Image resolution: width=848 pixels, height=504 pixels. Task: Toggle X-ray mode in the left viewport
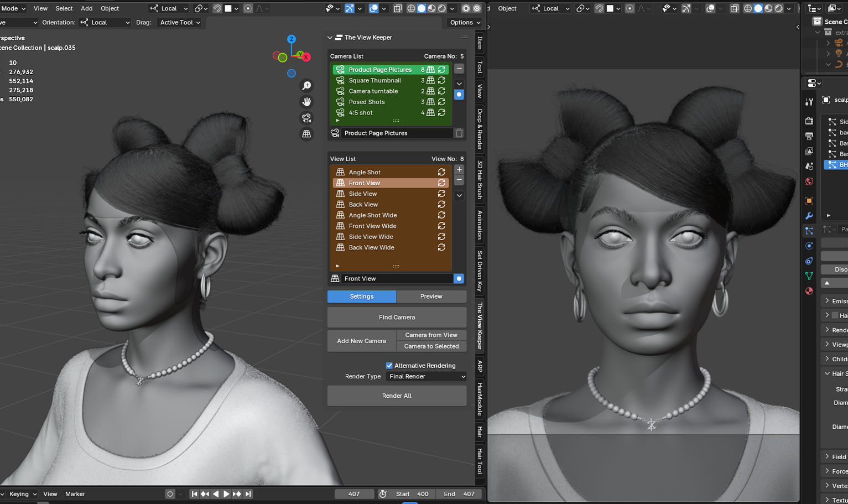click(398, 8)
